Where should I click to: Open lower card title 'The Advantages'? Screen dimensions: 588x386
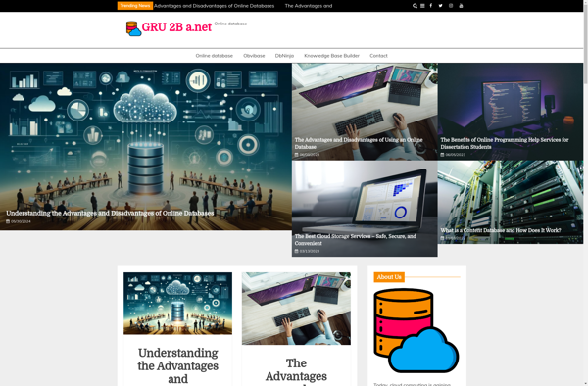(296, 370)
